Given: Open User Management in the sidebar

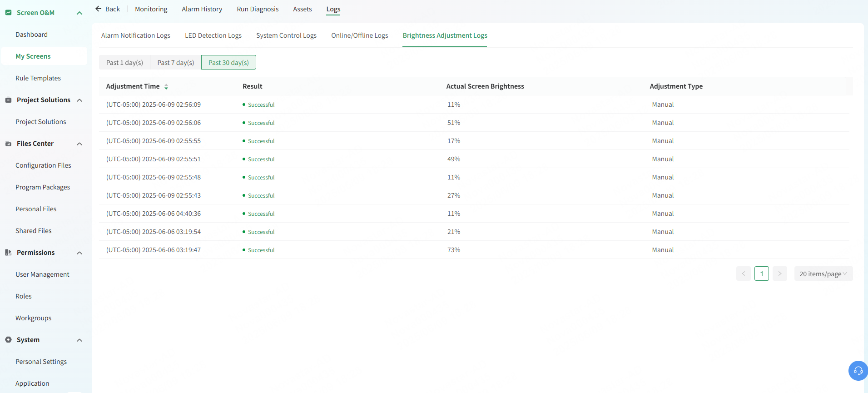Looking at the screenshot, I should [42, 274].
